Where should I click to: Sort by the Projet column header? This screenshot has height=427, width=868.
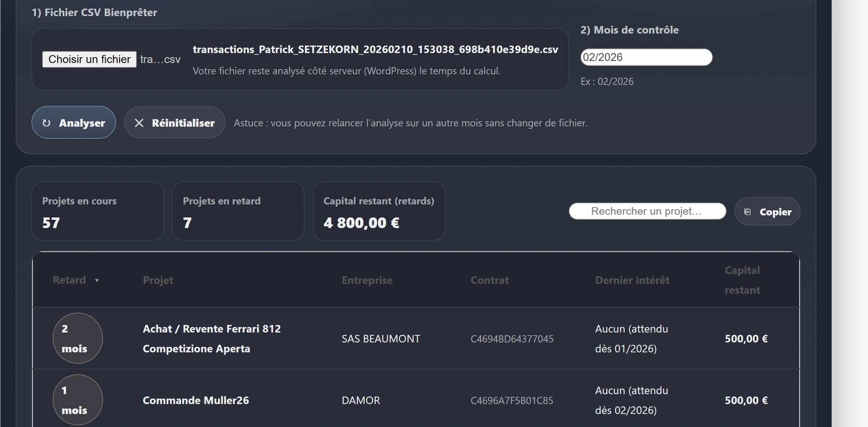pos(158,280)
